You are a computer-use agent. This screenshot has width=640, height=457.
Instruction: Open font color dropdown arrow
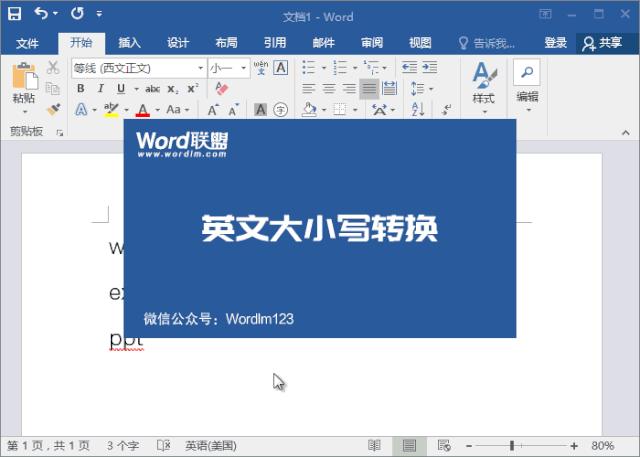coord(158,110)
